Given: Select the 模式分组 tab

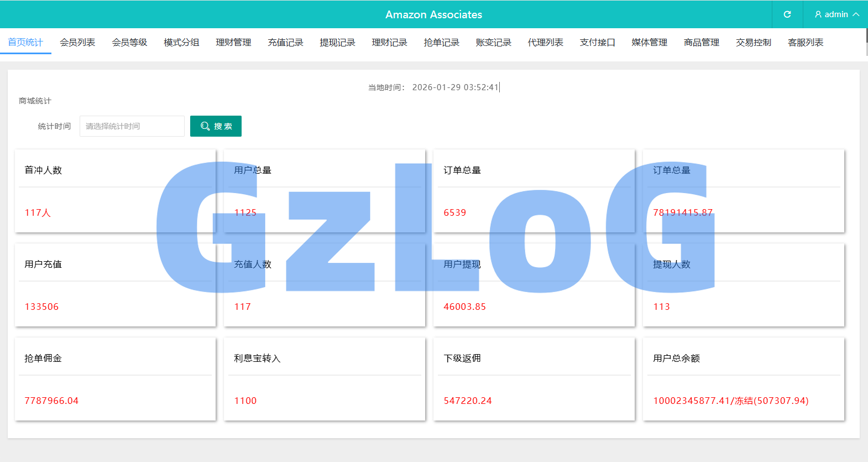Looking at the screenshot, I should (181, 43).
